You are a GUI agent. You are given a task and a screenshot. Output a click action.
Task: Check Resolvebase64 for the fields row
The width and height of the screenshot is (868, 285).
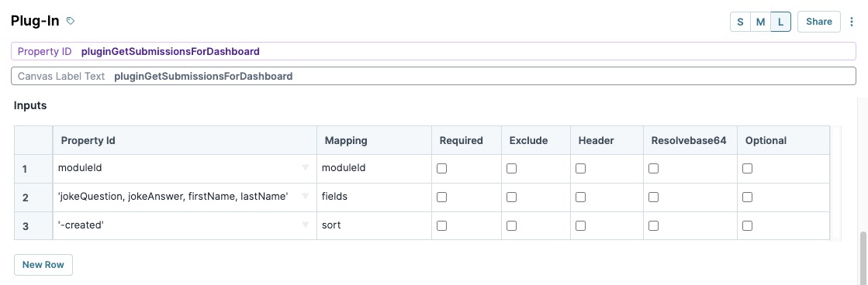pyautogui.click(x=654, y=197)
